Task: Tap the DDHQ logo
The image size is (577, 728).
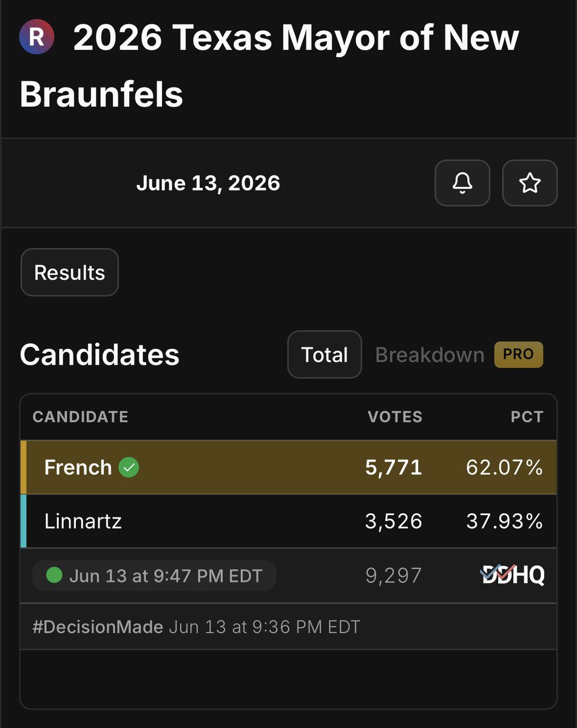Action: point(512,575)
